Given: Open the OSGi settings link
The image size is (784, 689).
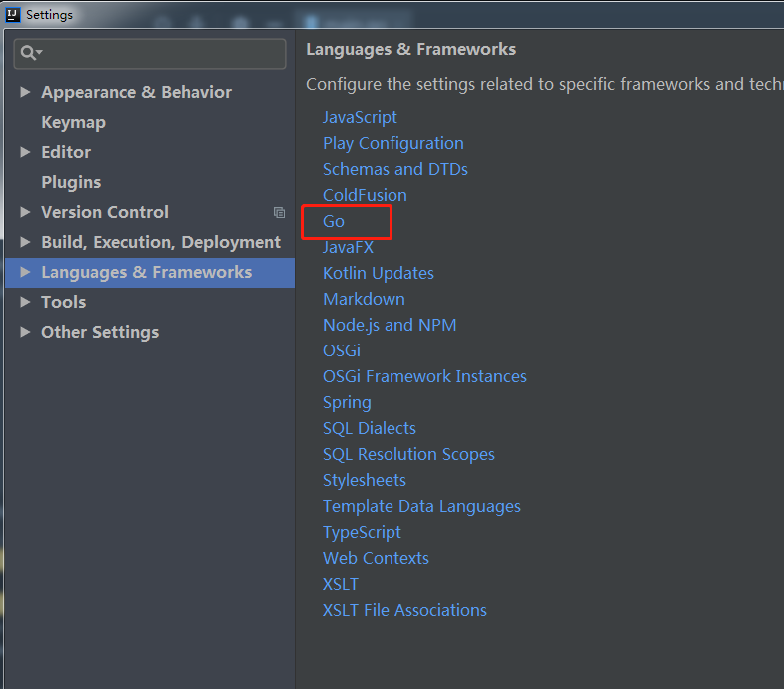Looking at the screenshot, I should point(341,351).
